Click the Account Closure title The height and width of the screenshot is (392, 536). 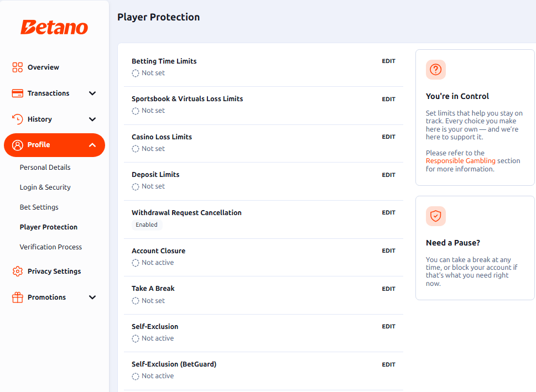(159, 251)
